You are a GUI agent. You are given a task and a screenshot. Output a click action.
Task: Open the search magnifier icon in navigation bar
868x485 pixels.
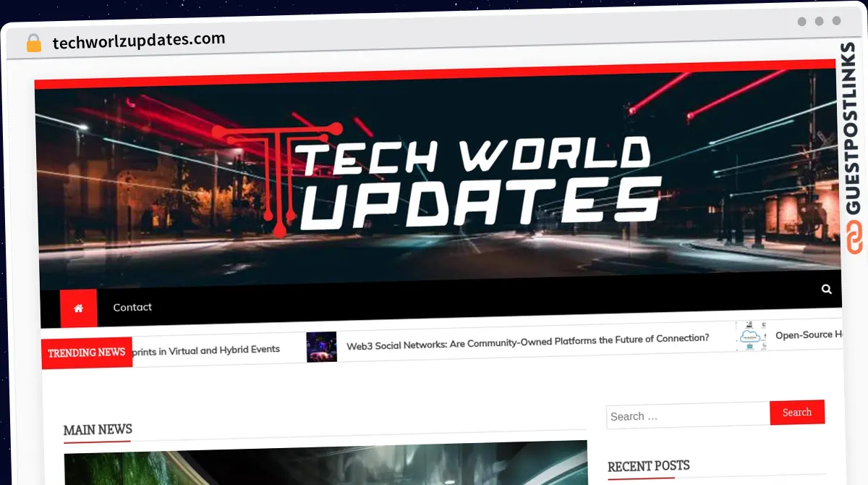827,289
